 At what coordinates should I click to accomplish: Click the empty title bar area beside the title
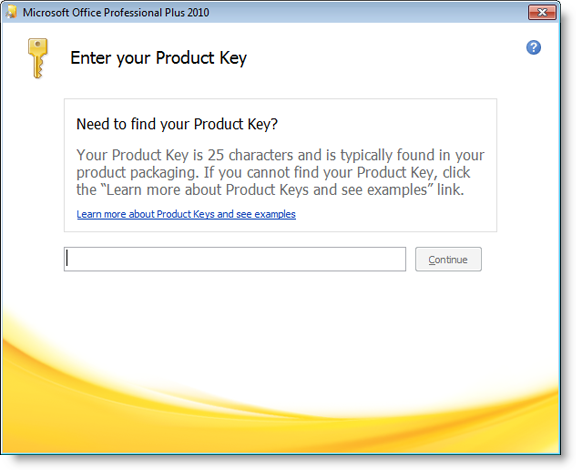[367, 12]
